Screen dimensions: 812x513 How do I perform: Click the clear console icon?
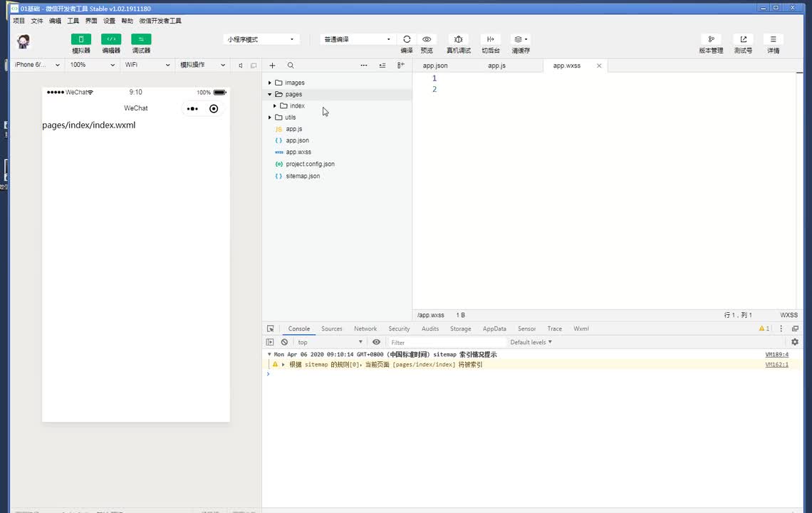click(x=284, y=342)
